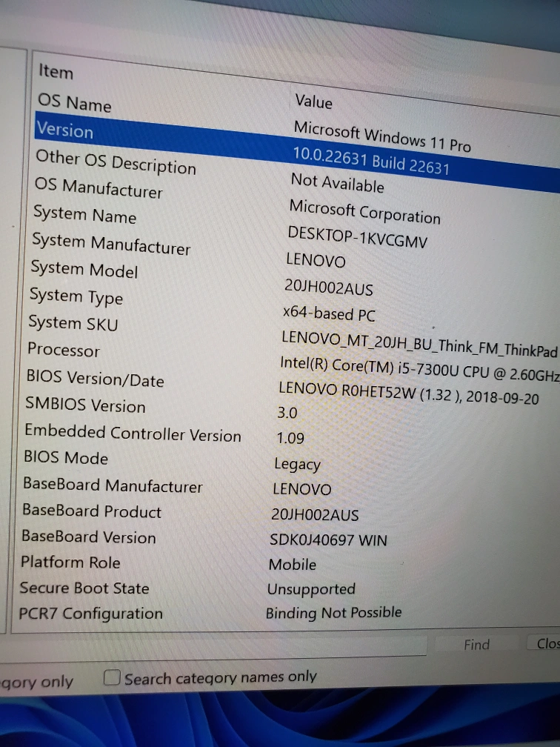Click the value 'LENOVO R0HET52W (1.32 ), 2018-09-20'

click(x=409, y=393)
